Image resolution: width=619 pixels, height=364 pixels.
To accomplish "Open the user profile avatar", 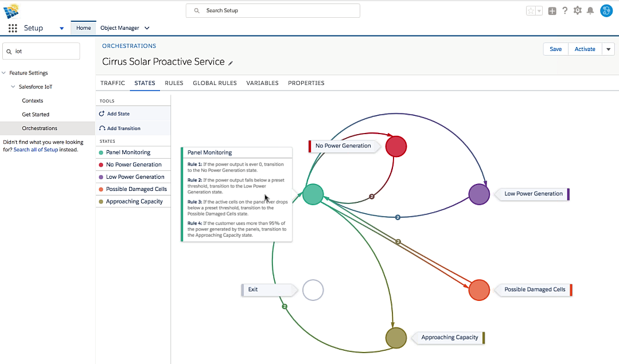I will coord(606,11).
